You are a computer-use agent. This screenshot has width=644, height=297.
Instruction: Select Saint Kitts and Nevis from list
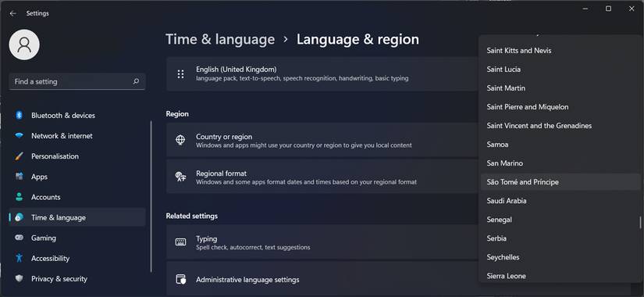pyautogui.click(x=560, y=51)
